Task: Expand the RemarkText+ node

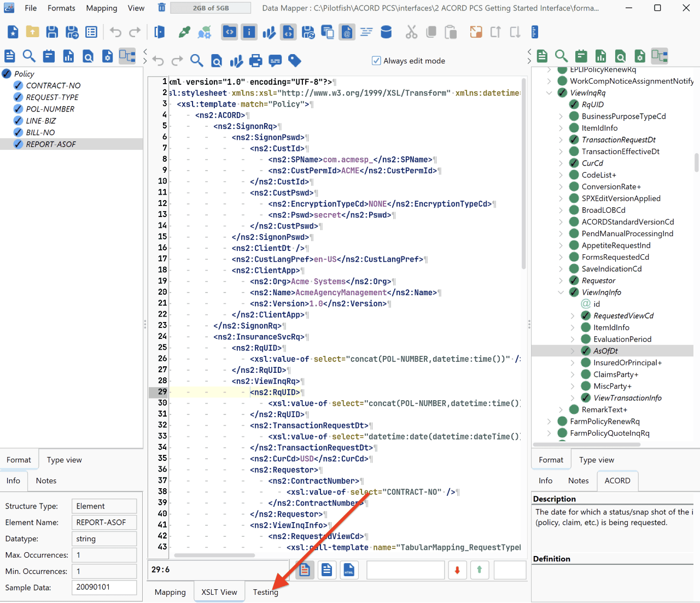Action: click(x=561, y=410)
